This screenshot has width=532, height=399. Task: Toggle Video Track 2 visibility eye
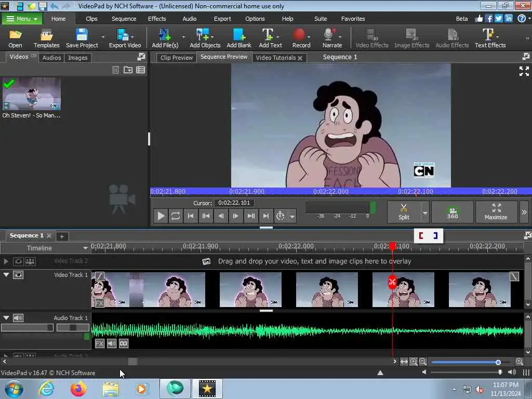[18, 261]
